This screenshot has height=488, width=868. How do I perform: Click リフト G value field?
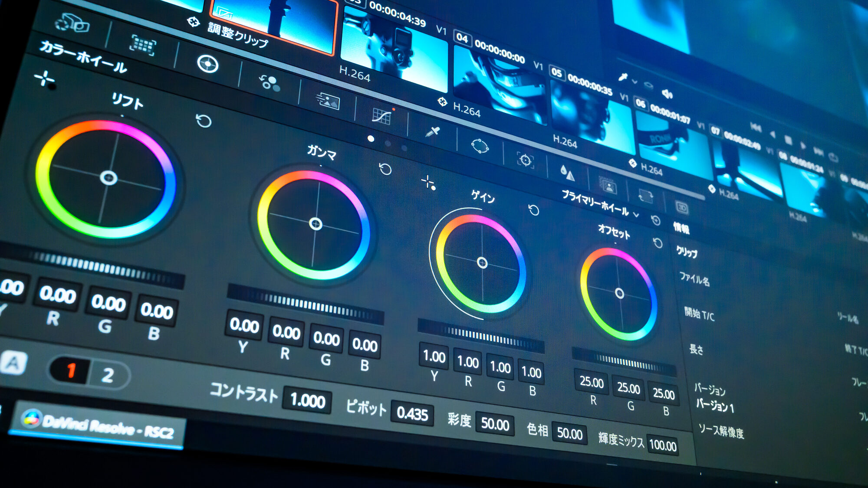point(108,303)
